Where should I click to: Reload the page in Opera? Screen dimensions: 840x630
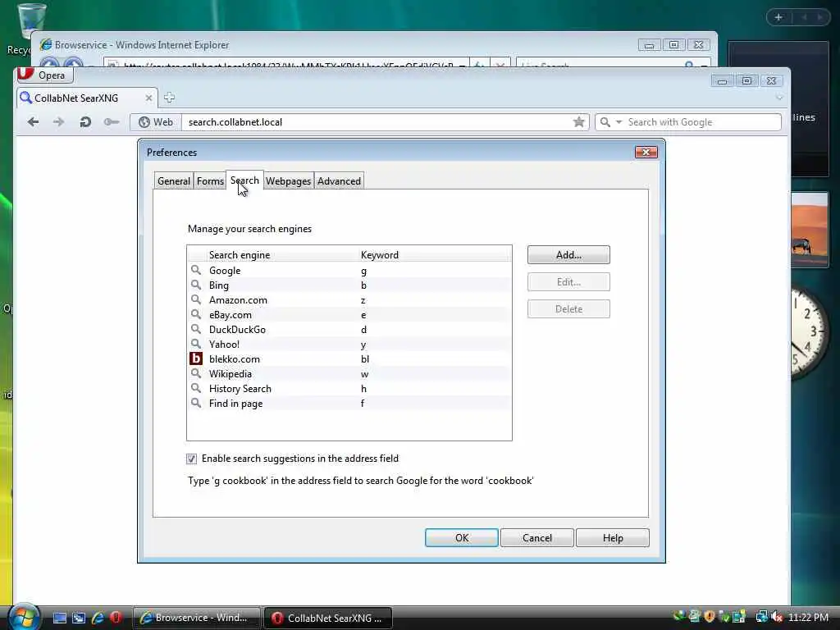84,122
